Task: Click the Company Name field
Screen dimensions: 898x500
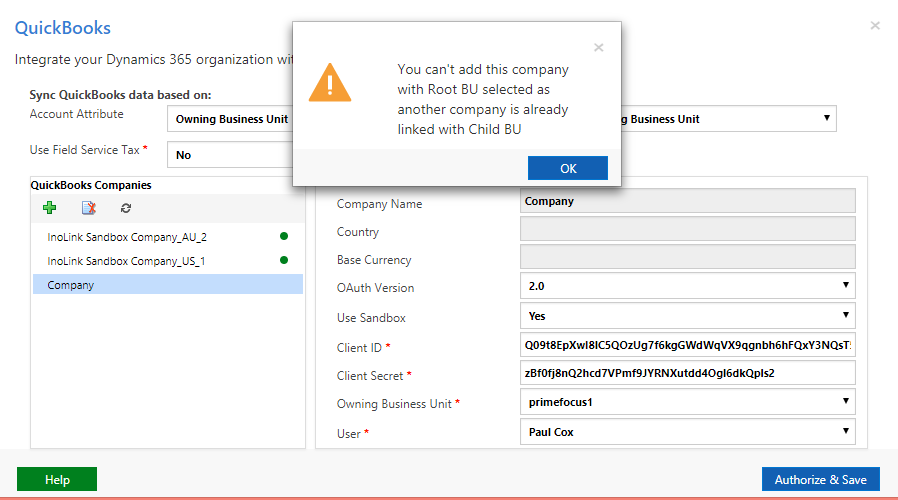Action: (x=687, y=201)
